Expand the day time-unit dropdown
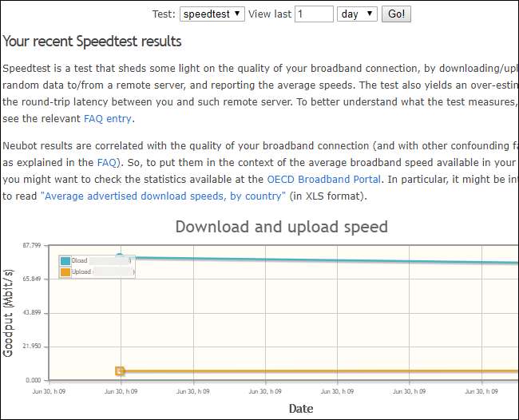The width and height of the screenshot is (519, 420). [357, 14]
